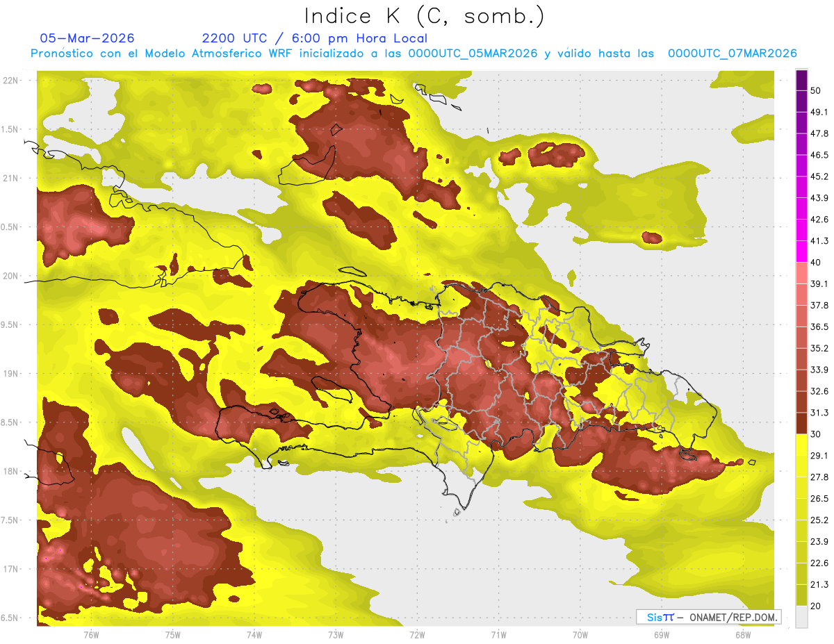Click the 71W longitude label
This screenshot has height=644, width=834.
(x=498, y=634)
